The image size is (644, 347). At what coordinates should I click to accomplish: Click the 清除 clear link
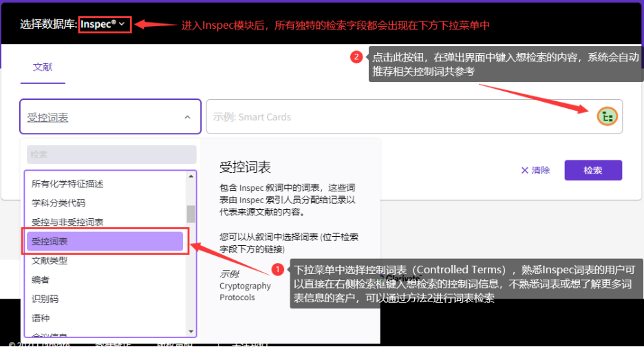[535, 170]
